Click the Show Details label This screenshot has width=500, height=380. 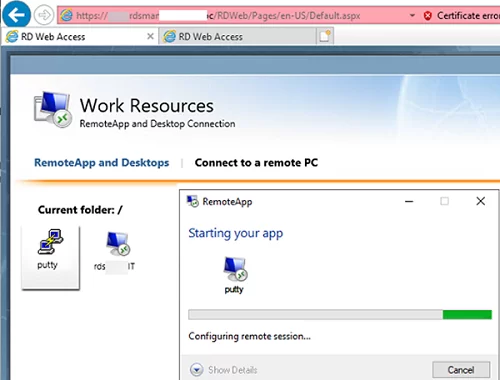coord(233,370)
